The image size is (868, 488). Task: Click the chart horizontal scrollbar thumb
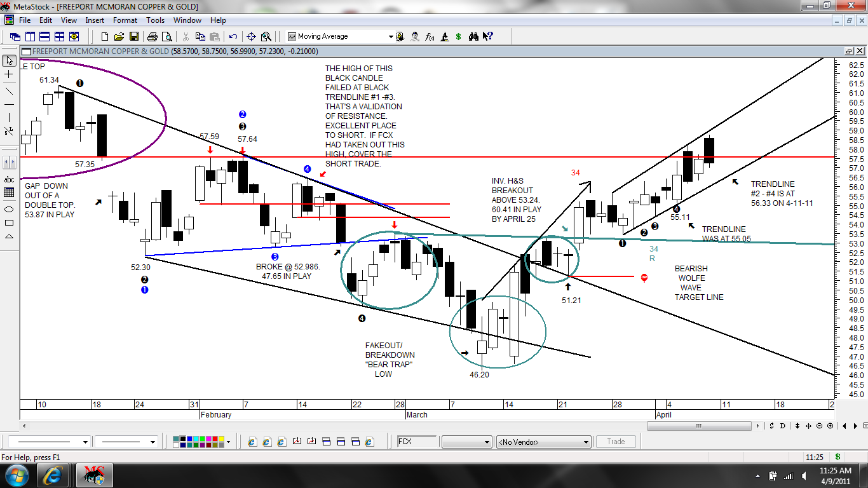point(699,426)
